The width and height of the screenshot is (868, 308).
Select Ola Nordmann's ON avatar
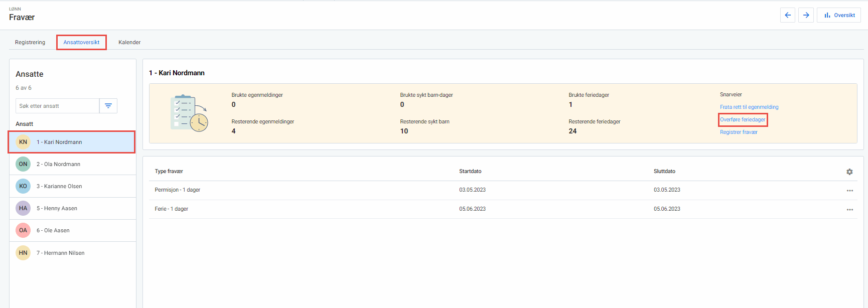(x=23, y=164)
